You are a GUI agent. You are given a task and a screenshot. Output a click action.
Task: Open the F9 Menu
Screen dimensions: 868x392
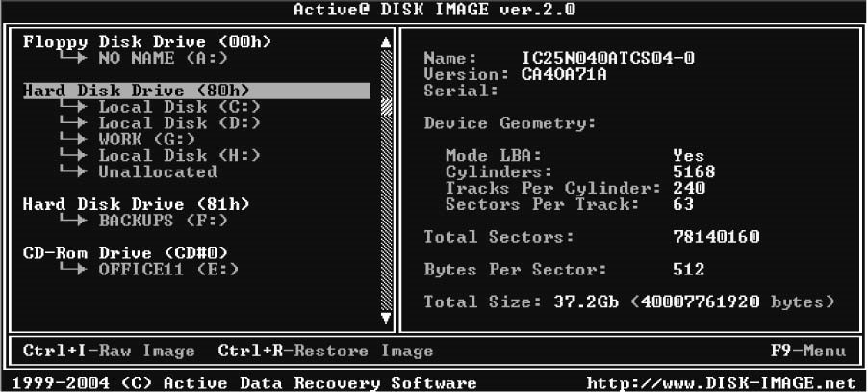808,351
